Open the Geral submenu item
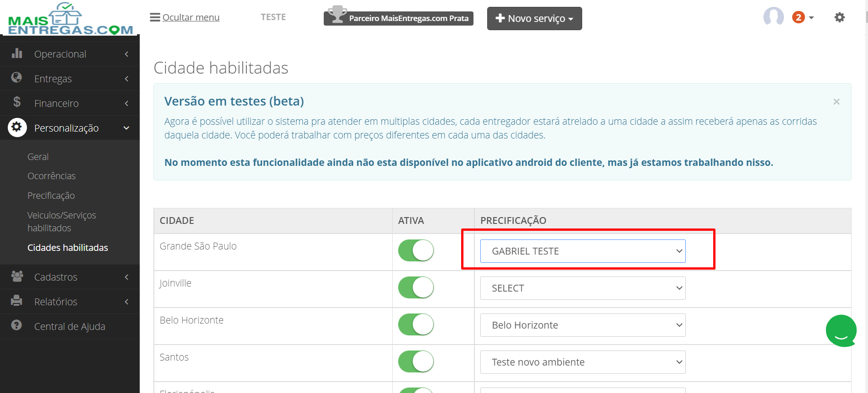 (38, 157)
